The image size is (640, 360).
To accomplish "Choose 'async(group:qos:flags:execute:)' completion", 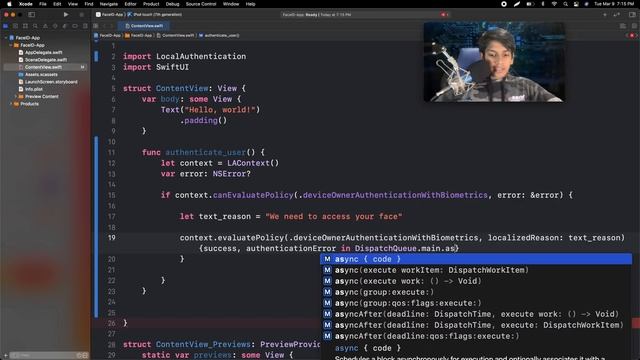I will [x=476, y=303].
